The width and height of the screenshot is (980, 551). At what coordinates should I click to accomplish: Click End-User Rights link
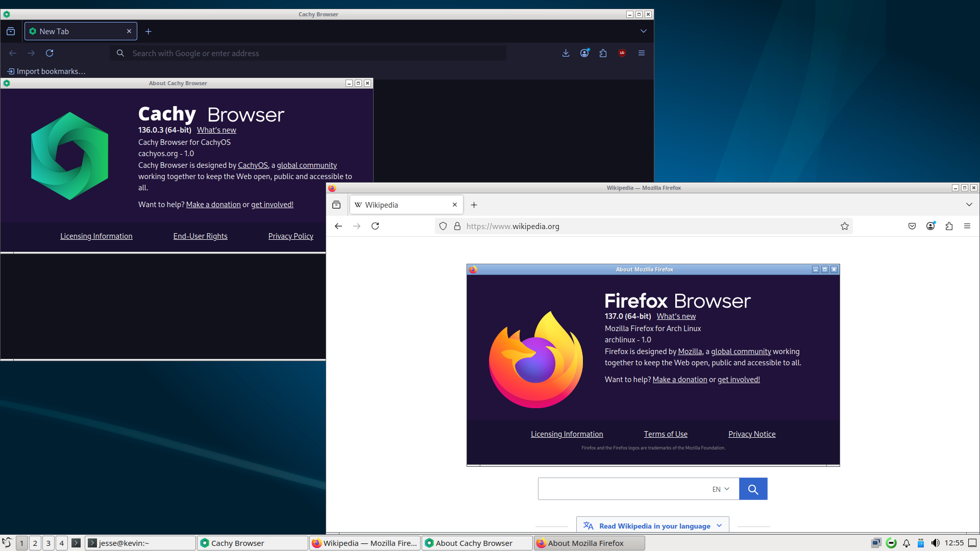200,236
